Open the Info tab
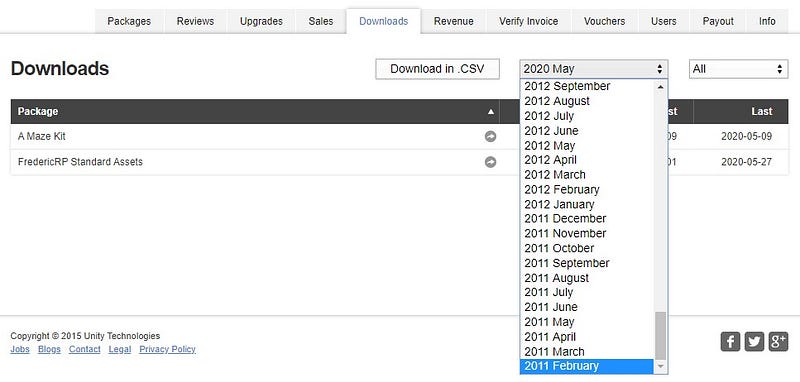 pyautogui.click(x=767, y=21)
